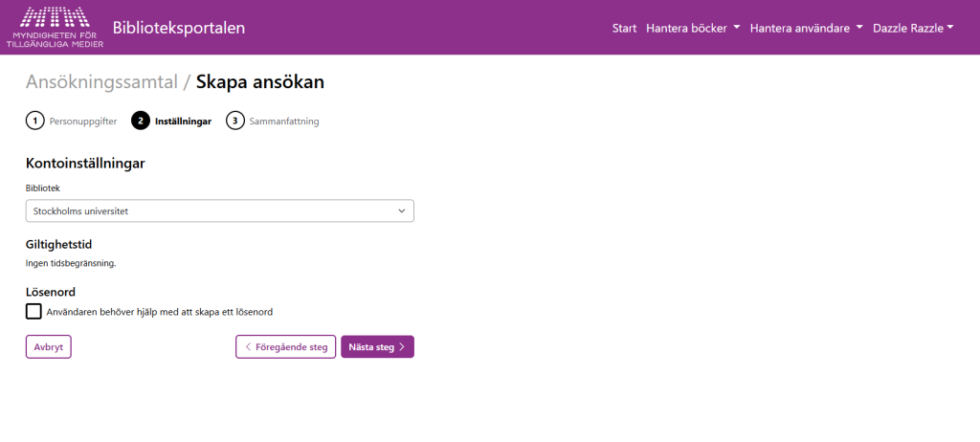Select the Personuppgifter step label
Screen dimensions: 980x442
click(82, 122)
